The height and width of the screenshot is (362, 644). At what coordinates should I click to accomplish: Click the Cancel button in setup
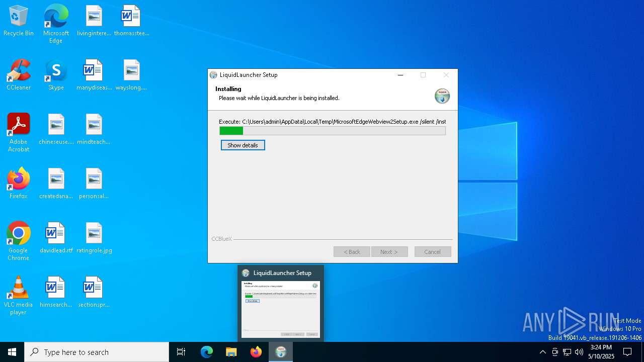[x=433, y=252]
